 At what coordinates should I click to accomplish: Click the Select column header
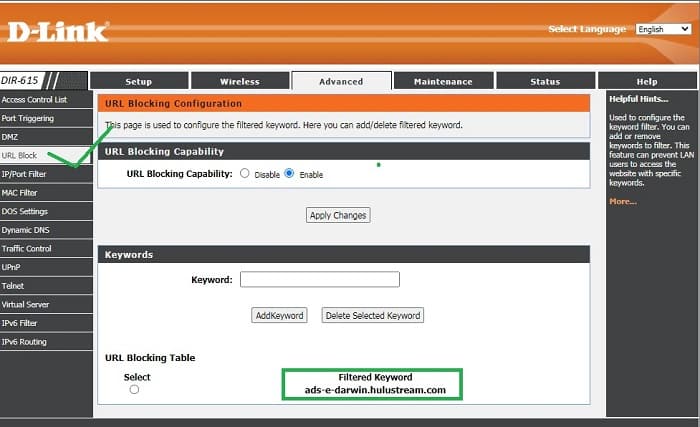[137, 377]
